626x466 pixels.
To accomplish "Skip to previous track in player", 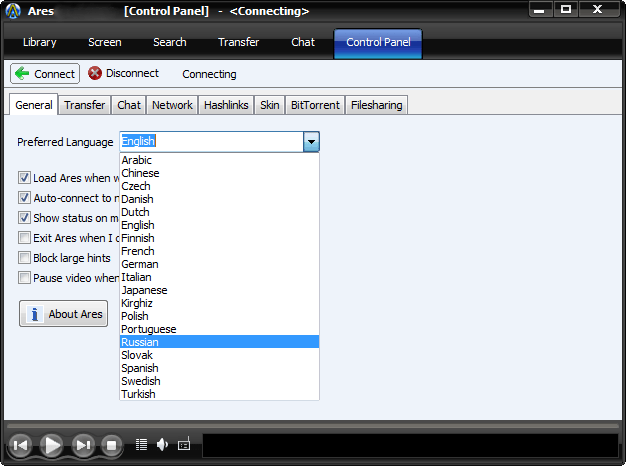I will pos(20,445).
